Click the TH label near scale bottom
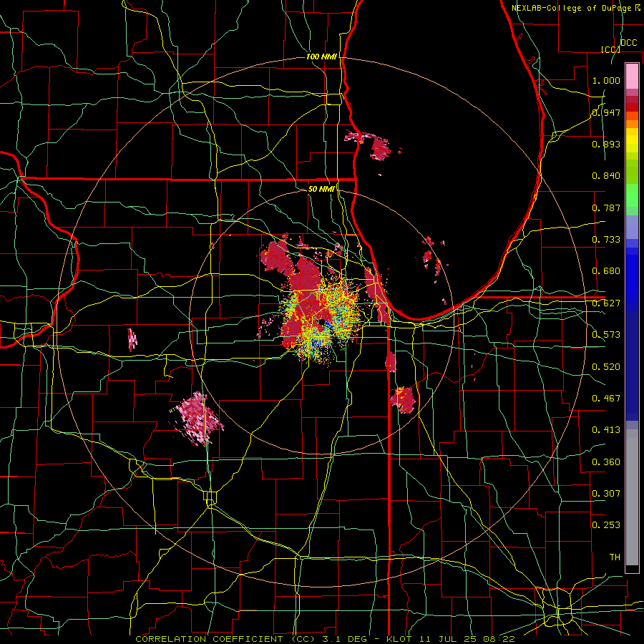The height and width of the screenshot is (644, 644). coord(615,557)
